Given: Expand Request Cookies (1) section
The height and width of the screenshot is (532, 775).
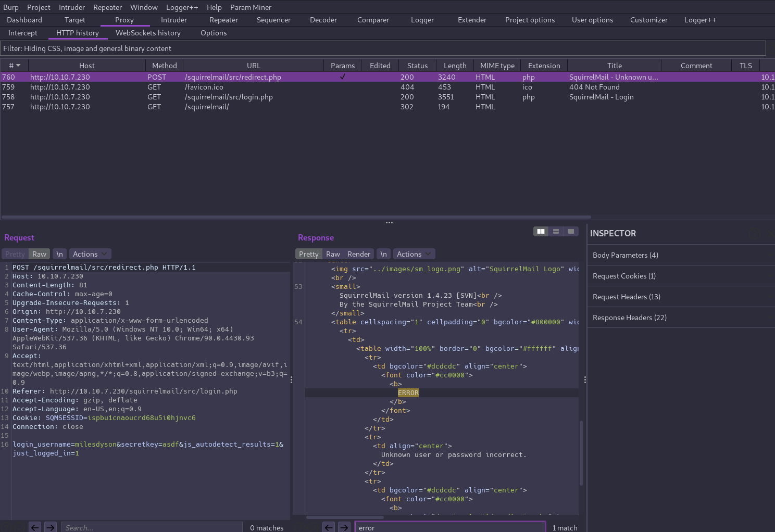Looking at the screenshot, I should click(681, 276).
